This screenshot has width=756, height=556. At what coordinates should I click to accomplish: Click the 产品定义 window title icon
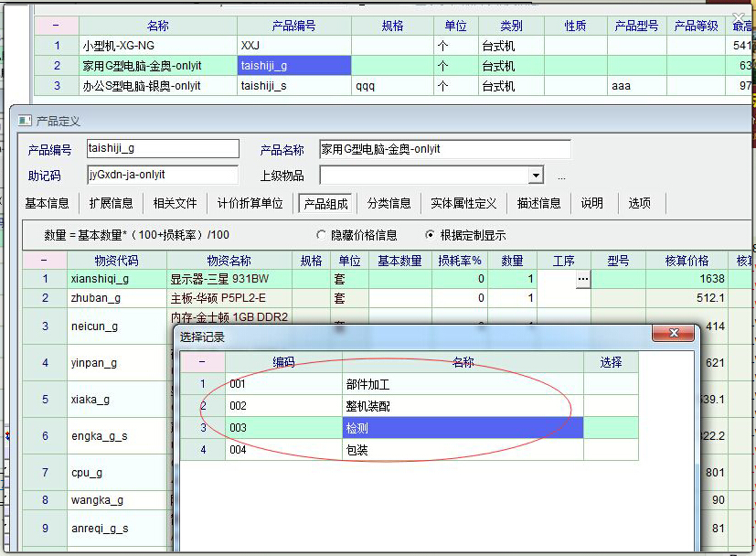tap(23, 122)
